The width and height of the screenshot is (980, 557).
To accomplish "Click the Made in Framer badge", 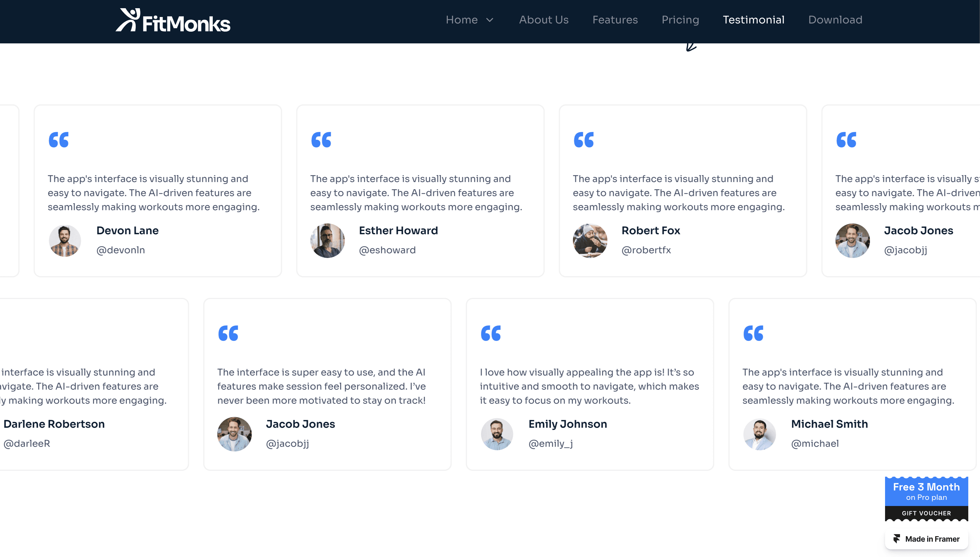I will coord(926,539).
